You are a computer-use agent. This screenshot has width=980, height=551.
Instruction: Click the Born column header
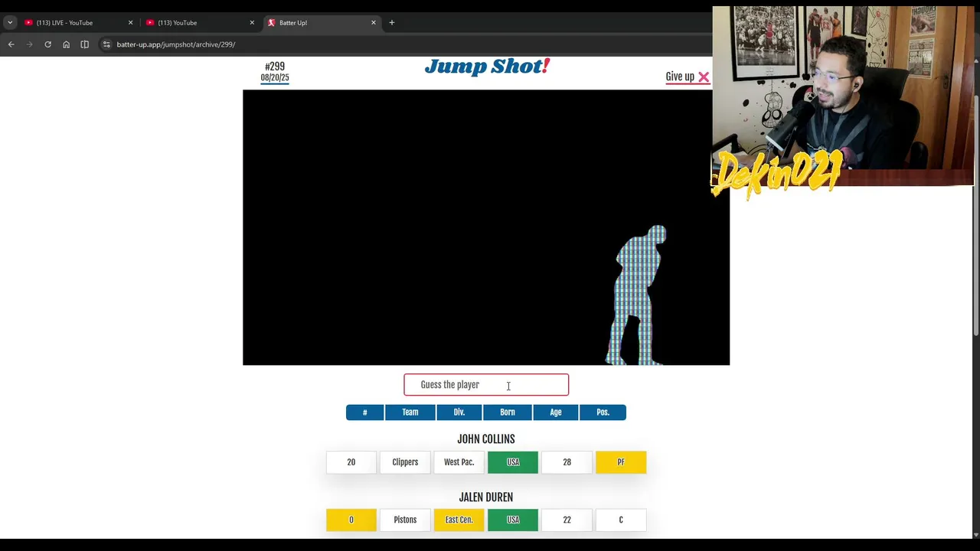508,412
